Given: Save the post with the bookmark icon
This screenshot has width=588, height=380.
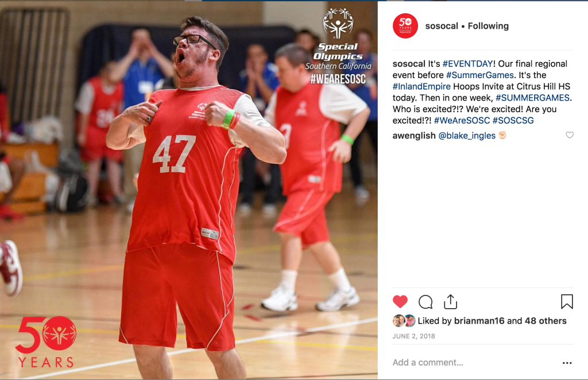Looking at the screenshot, I should coord(567,301).
